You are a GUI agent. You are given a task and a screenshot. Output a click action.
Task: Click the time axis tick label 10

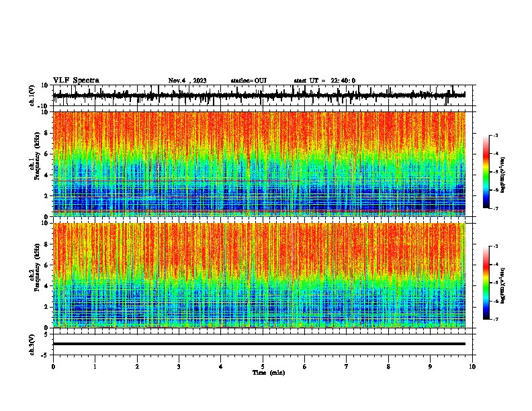(472, 367)
